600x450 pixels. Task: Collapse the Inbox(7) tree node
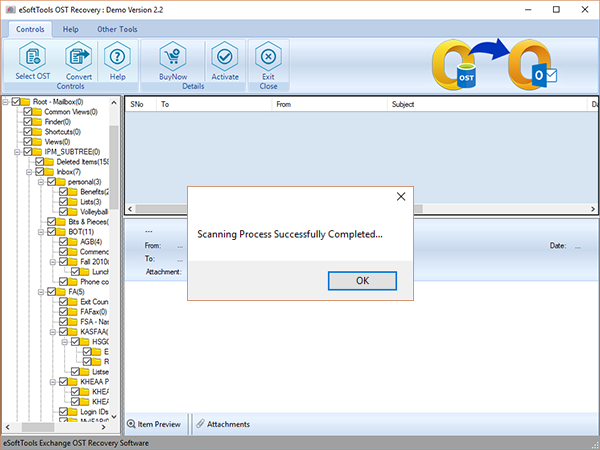tap(29, 172)
